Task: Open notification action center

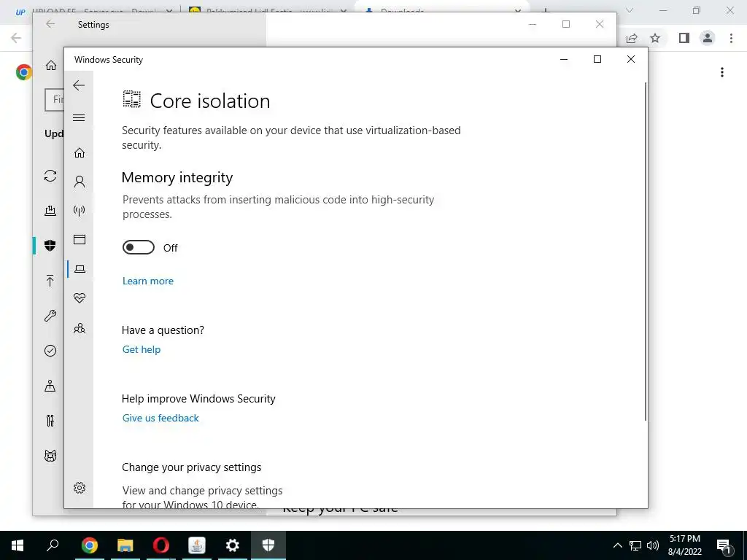Action: (x=724, y=545)
